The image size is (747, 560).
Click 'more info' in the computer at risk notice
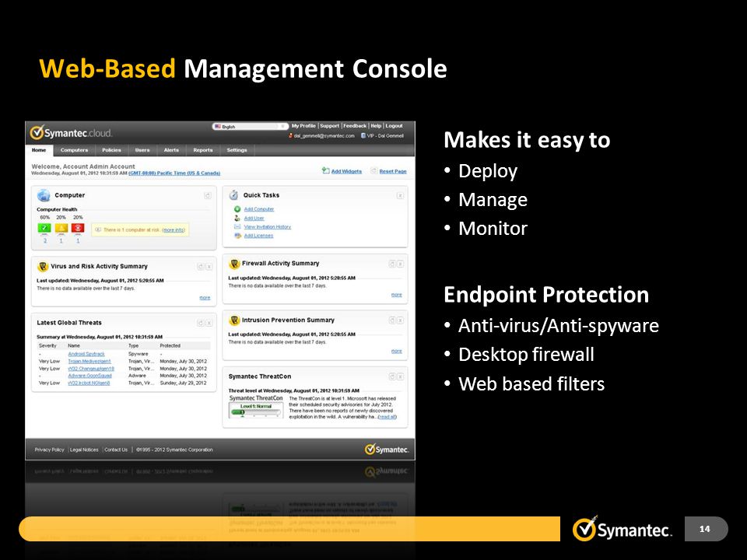pyautogui.click(x=174, y=230)
